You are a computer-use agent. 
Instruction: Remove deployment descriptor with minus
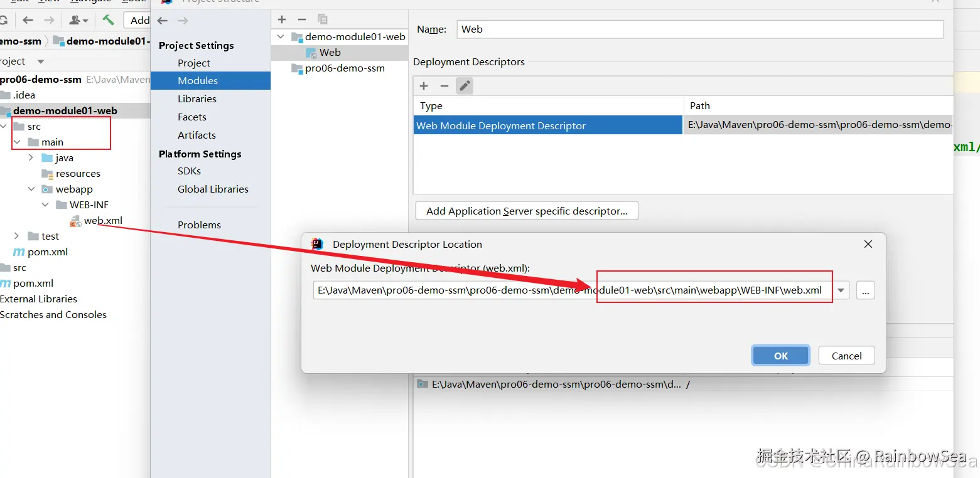coord(444,86)
